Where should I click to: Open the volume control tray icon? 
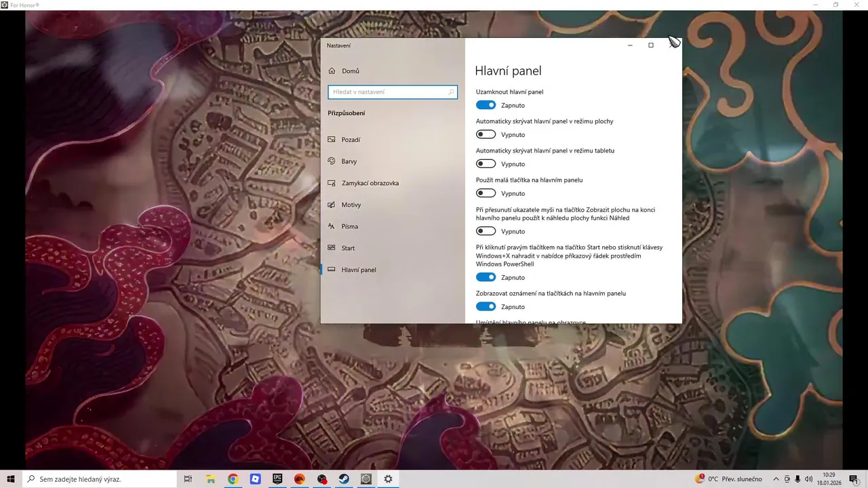click(x=808, y=479)
